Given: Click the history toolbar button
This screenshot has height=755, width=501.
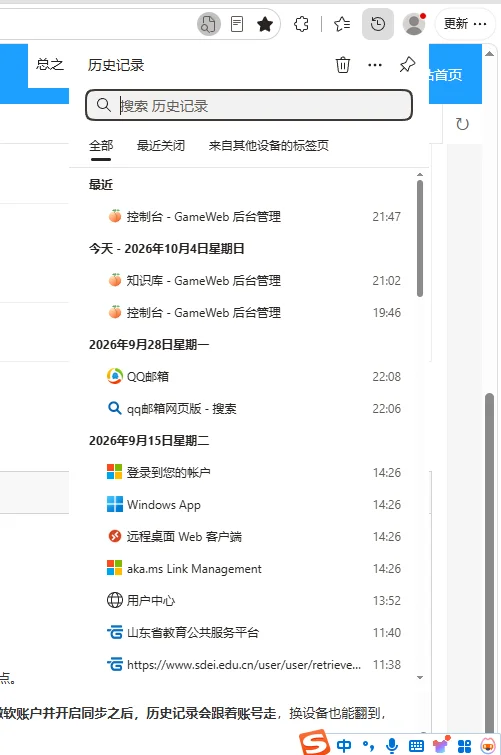Looking at the screenshot, I should click(x=378, y=24).
